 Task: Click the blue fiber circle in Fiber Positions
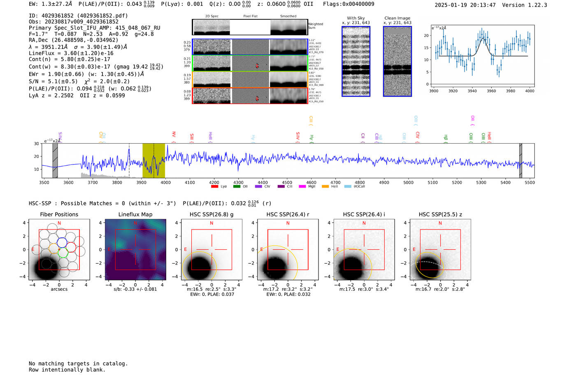coord(62,242)
